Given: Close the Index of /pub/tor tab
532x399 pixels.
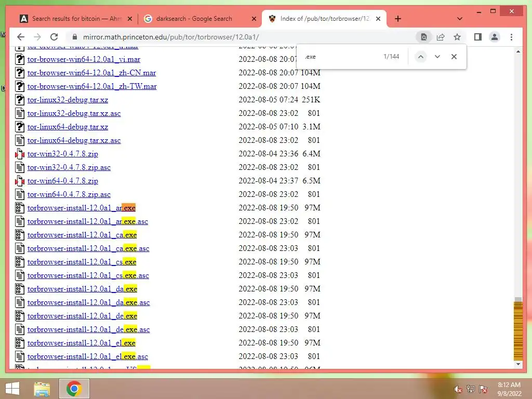Looking at the screenshot, I should point(378,19).
